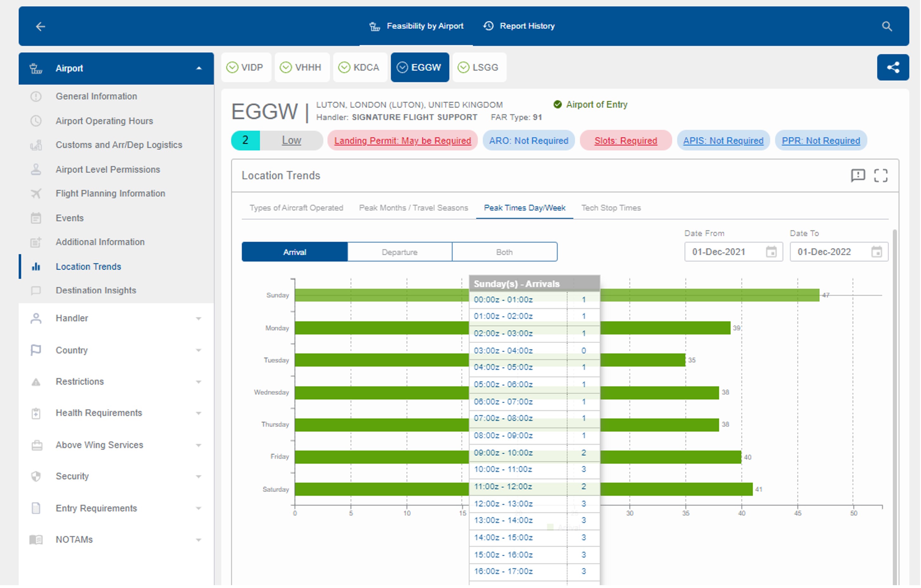
Task: Click the Customs and Arr/Dep Logistics icon
Action: click(36, 145)
